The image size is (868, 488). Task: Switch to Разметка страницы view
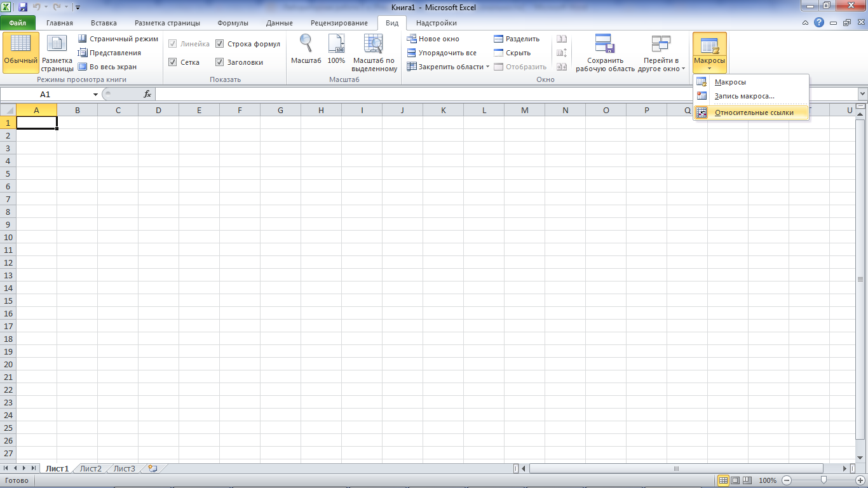click(58, 53)
